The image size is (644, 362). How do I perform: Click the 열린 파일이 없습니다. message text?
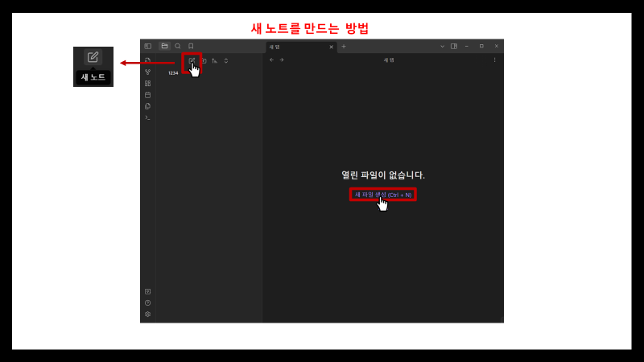point(383,175)
